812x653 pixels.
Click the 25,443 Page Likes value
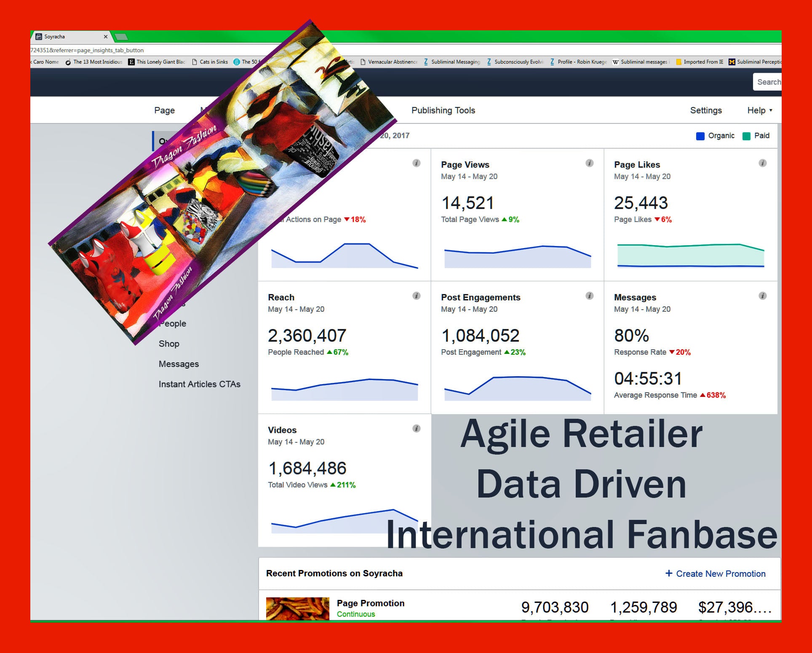641,203
